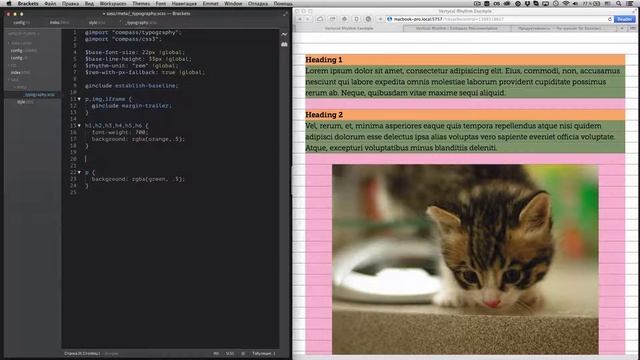Select the style file in the file tree

(25, 102)
